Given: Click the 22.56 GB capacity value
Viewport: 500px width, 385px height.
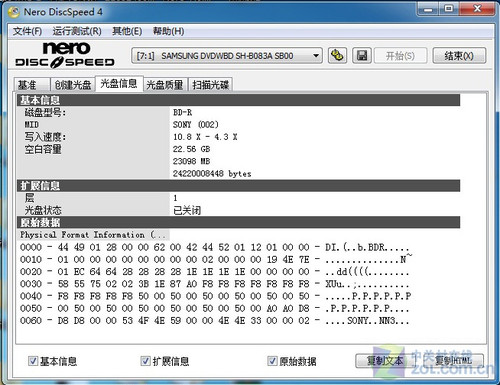Looking at the screenshot, I should coord(191,149).
